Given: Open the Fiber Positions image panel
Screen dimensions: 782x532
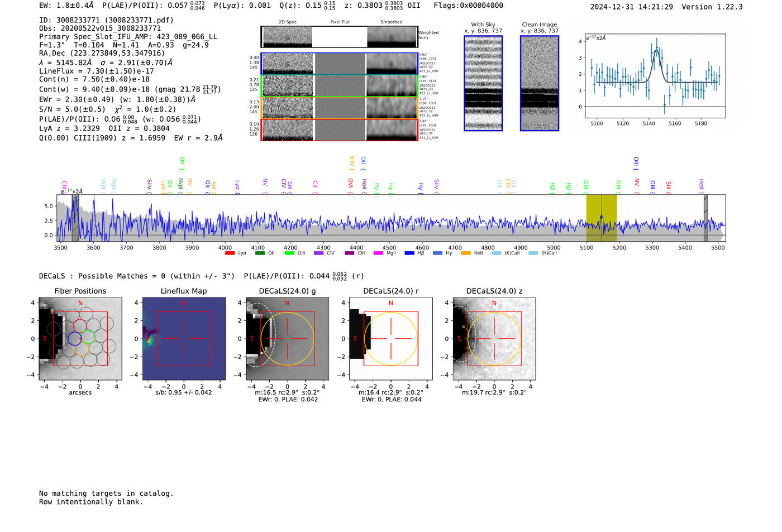Looking at the screenshot, I should (80, 339).
